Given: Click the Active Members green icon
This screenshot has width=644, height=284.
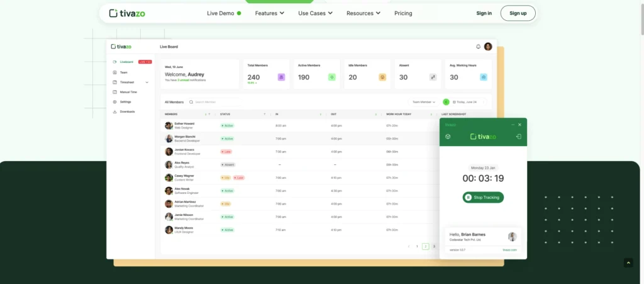Looking at the screenshot, I should click(331, 77).
